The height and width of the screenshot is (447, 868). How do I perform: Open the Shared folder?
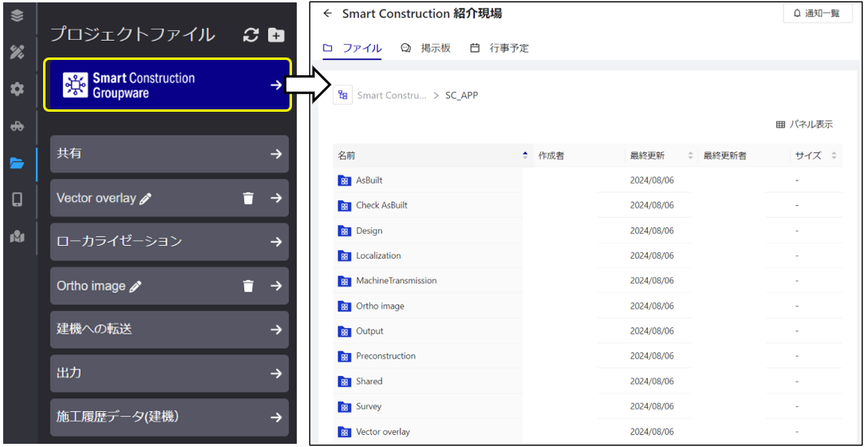click(x=369, y=381)
